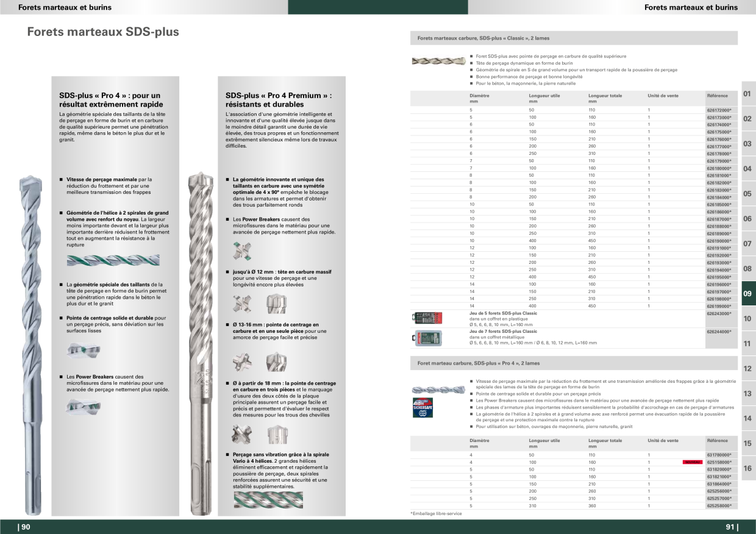
Task: Click the Classic 2-blade drill bit image
Action: click(438, 61)
